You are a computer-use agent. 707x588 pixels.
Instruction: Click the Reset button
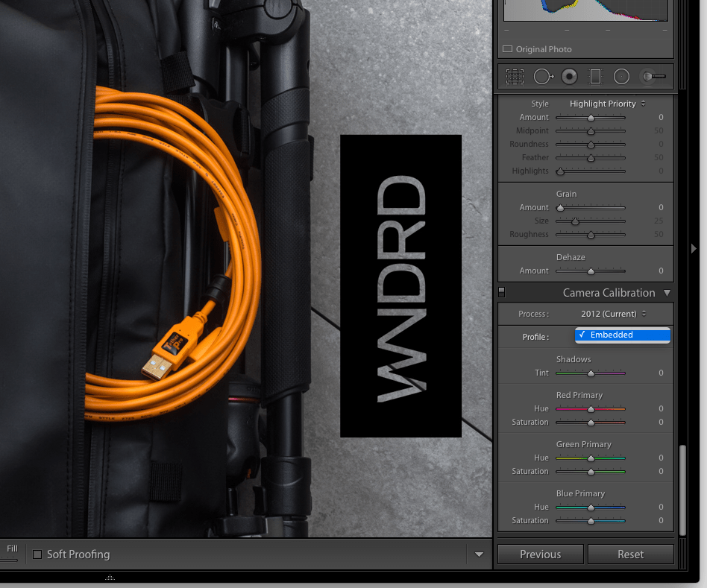point(631,554)
